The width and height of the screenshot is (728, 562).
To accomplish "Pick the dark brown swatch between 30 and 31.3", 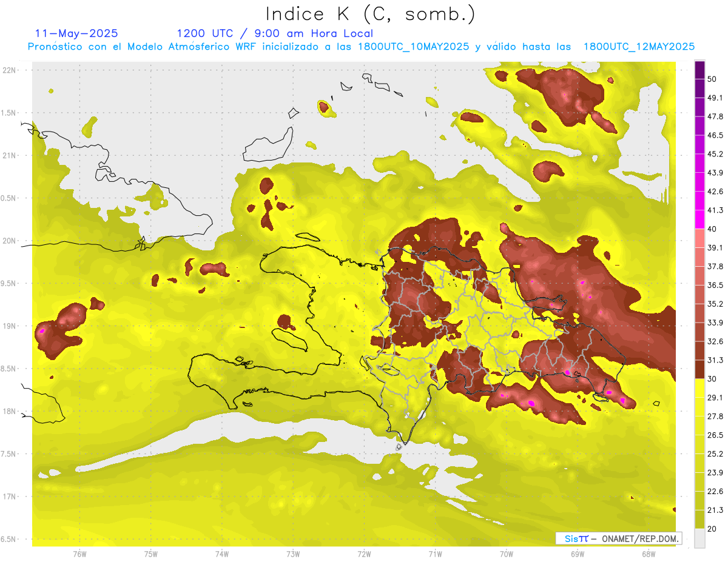I will click(699, 370).
